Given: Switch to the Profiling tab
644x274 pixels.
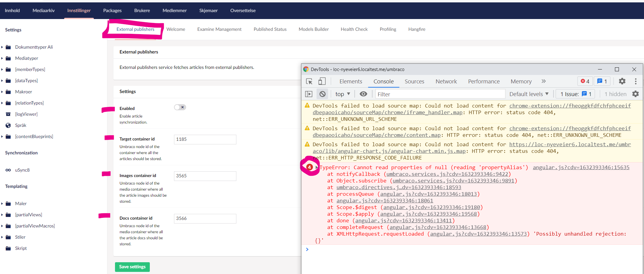Looking at the screenshot, I should pos(388,29).
